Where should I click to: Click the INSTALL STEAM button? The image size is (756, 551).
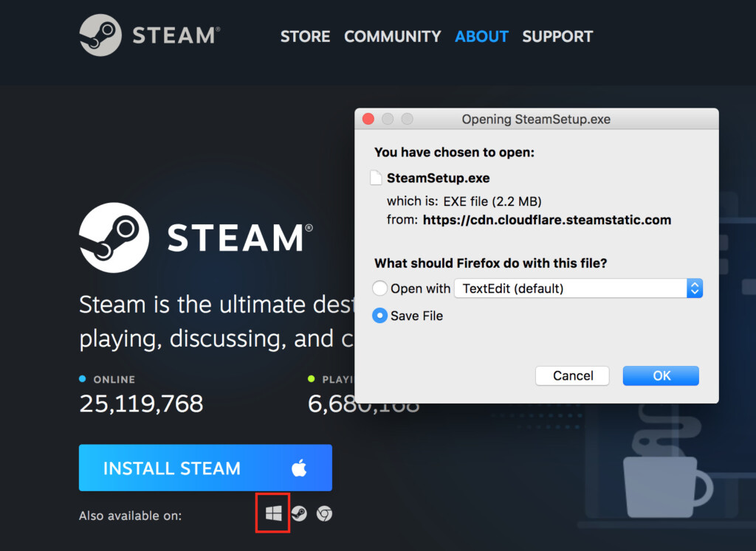pos(205,468)
